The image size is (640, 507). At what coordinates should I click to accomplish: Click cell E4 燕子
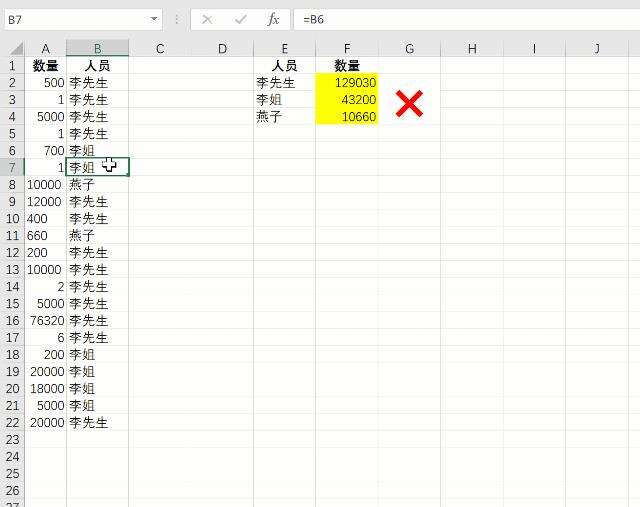click(285, 116)
